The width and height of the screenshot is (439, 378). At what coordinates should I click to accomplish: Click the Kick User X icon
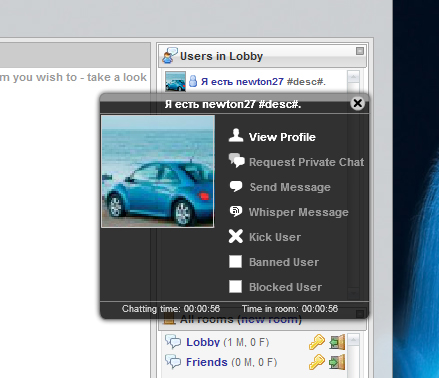pos(236,236)
